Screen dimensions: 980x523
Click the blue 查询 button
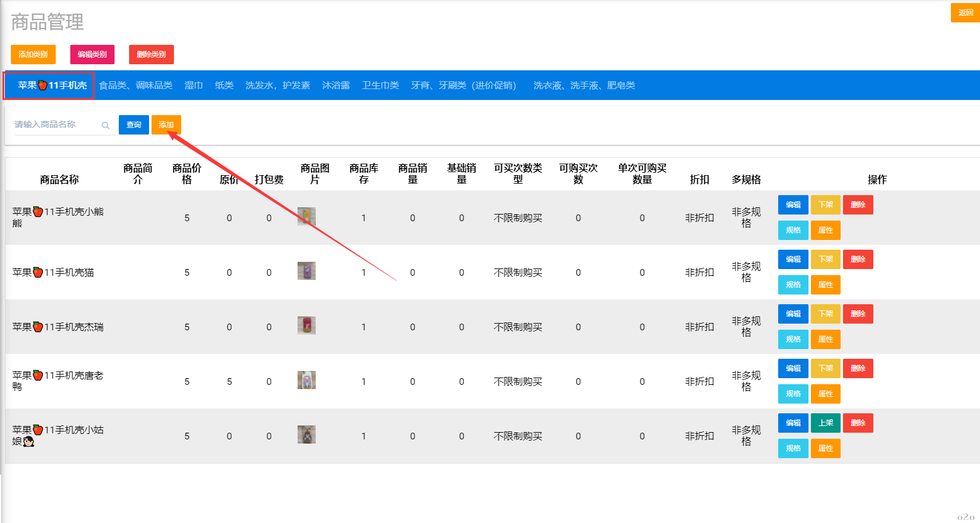(x=133, y=125)
